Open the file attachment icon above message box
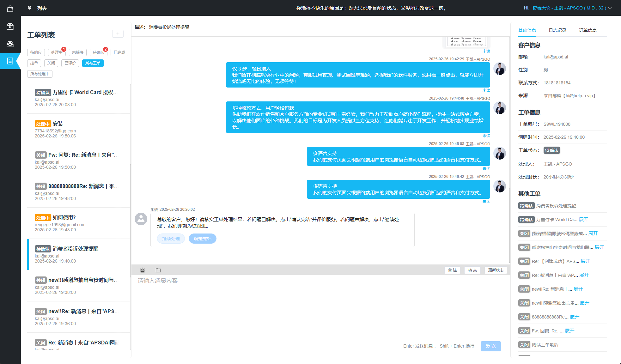This screenshot has height=364, width=621. point(158,270)
